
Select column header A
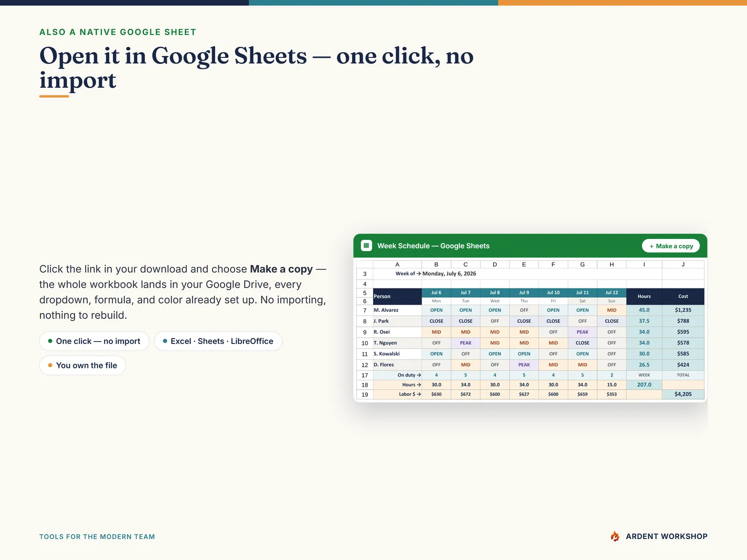pyautogui.click(x=397, y=264)
